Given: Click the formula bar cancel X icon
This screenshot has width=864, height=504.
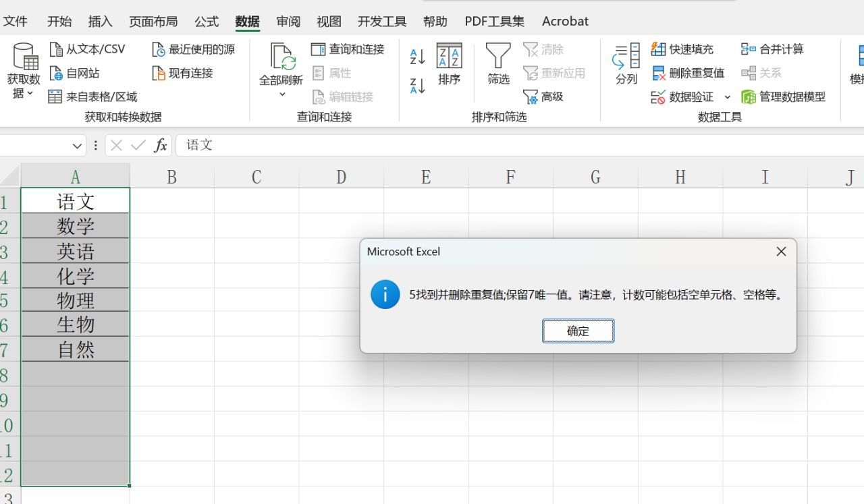Looking at the screenshot, I should [116, 145].
